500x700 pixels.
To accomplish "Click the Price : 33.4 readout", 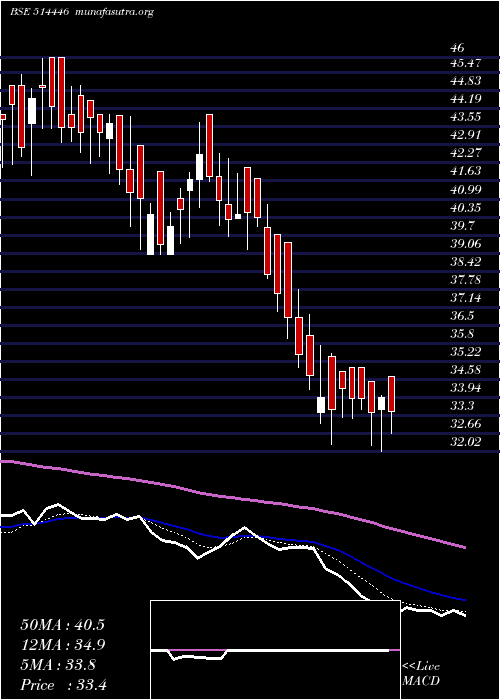I will point(63,685).
